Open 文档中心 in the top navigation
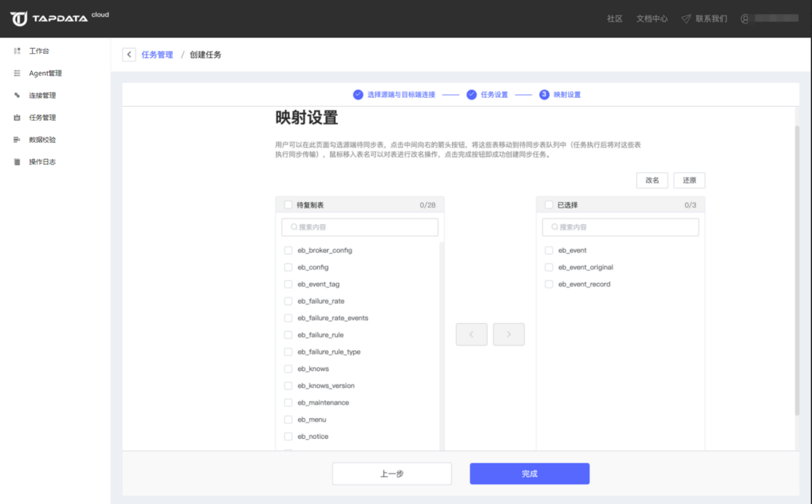 pos(652,19)
